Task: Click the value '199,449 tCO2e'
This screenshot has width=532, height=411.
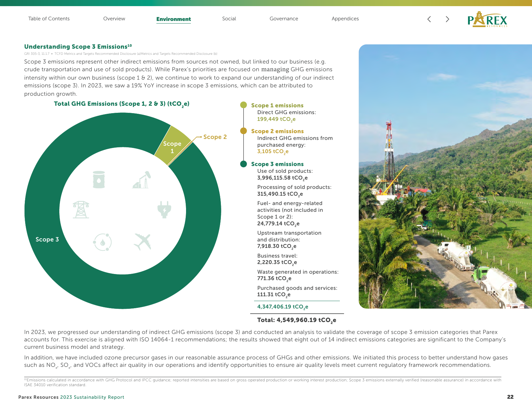Action: [276, 119]
